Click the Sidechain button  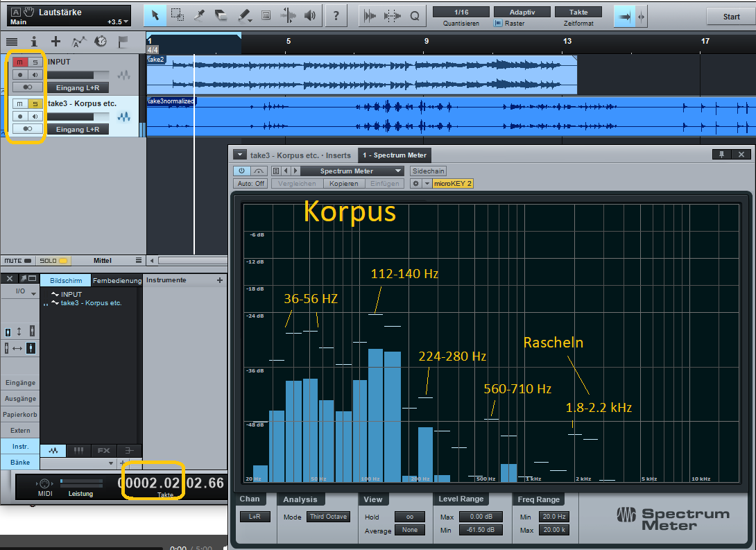[428, 171]
